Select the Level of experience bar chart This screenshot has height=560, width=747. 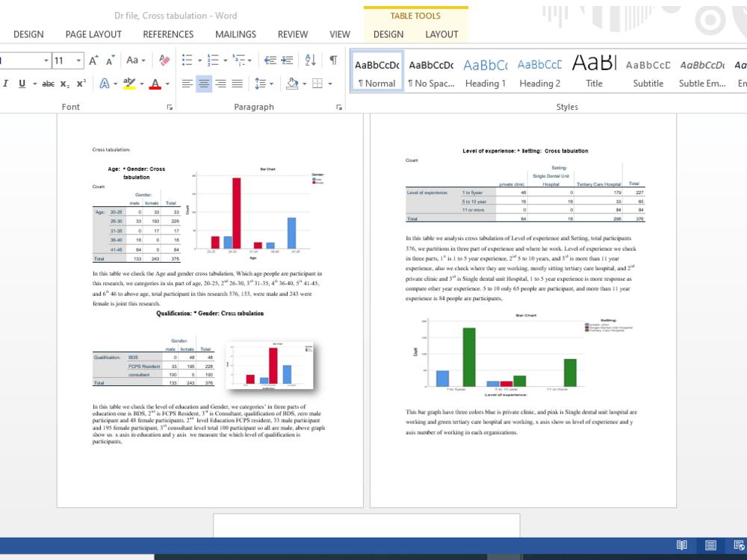(x=523, y=355)
